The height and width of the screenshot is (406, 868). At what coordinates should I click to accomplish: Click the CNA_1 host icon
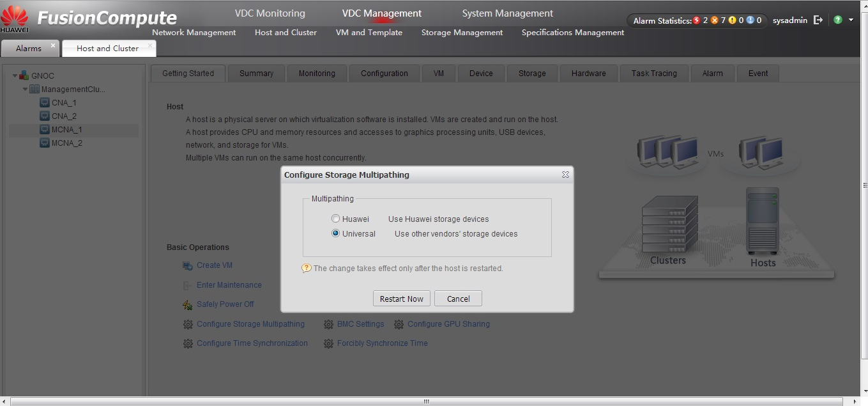(45, 103)
